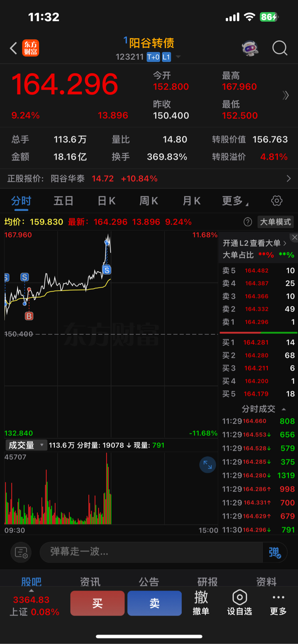Viewport: 298px width, 644px height.
Task: Tap the 转股价值 156.763 value
Action: pos(270,139)
